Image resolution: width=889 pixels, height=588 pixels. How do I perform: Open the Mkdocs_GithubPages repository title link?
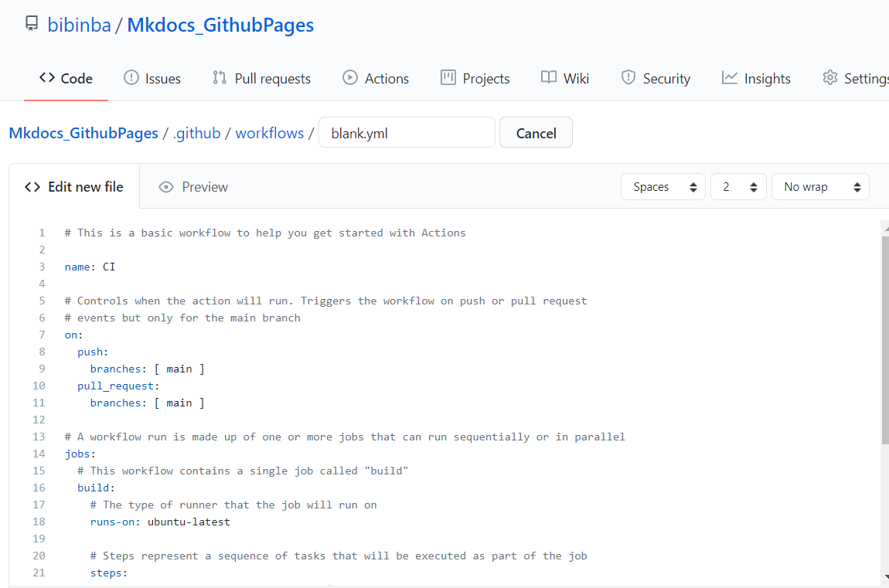pos(220,25)
